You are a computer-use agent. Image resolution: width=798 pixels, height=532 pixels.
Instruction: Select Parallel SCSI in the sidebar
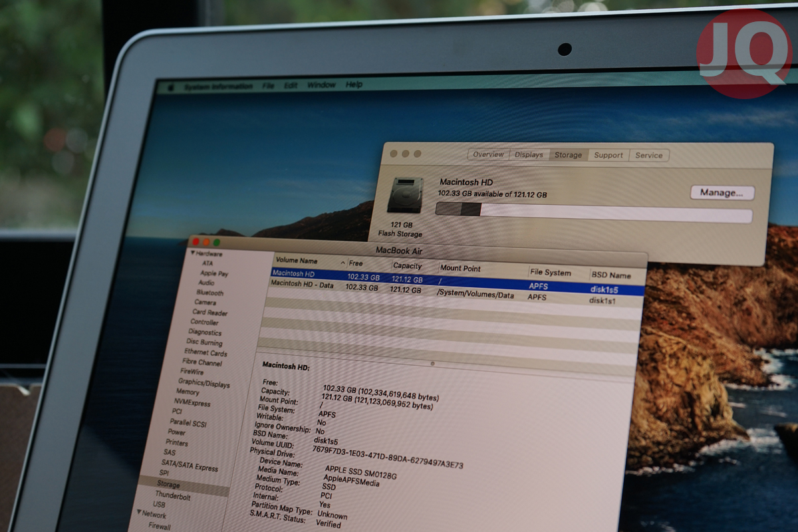(x=188, y=423)
